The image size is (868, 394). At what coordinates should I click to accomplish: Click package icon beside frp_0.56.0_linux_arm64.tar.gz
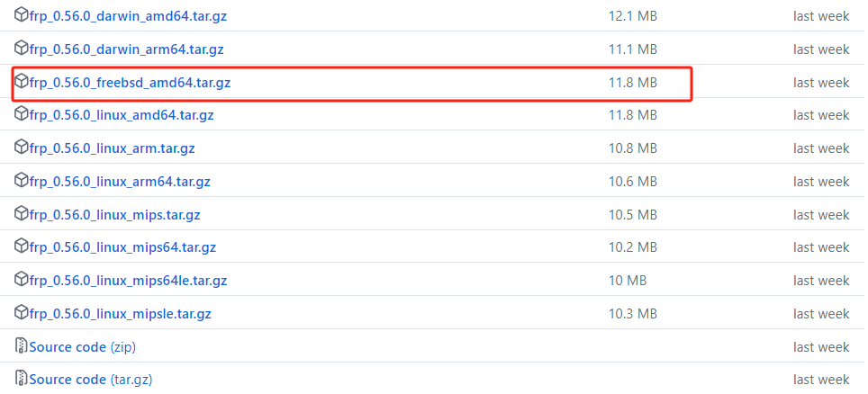22,181
